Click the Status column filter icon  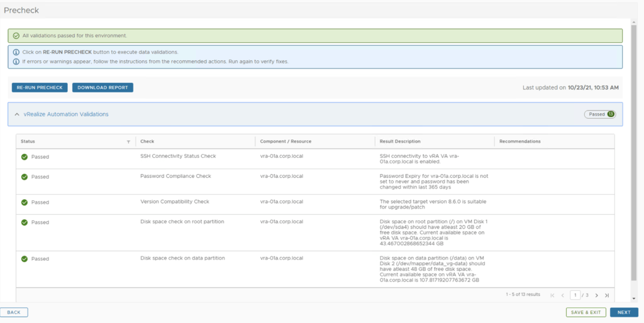[x=128, y=141]
